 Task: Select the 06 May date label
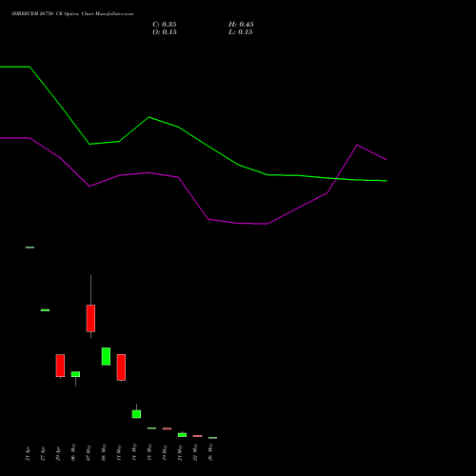coord(73,452)
